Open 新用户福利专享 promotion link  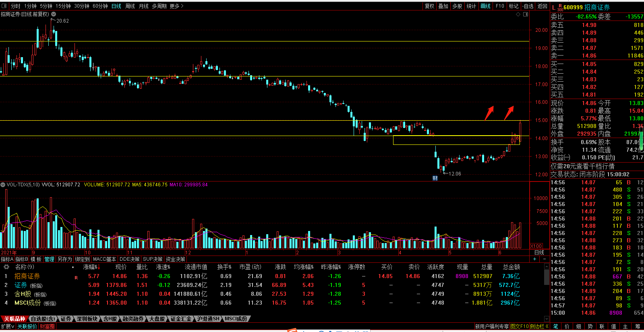(492, 326)
